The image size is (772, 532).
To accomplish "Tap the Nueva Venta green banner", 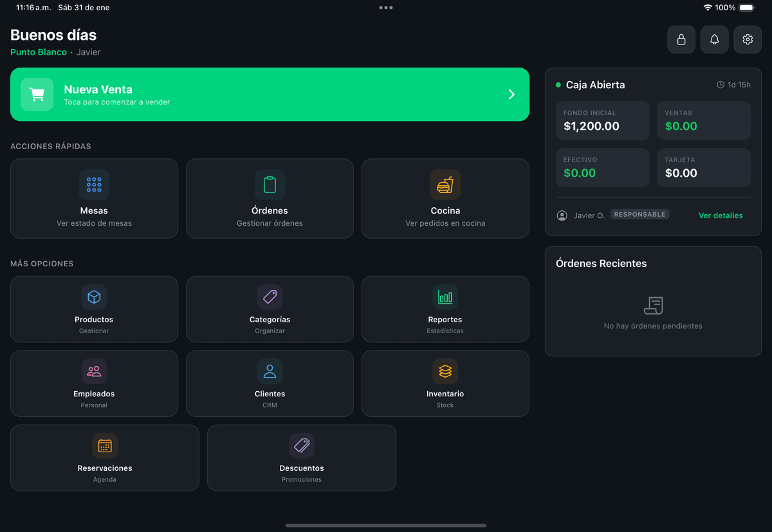I will [270, 94].
